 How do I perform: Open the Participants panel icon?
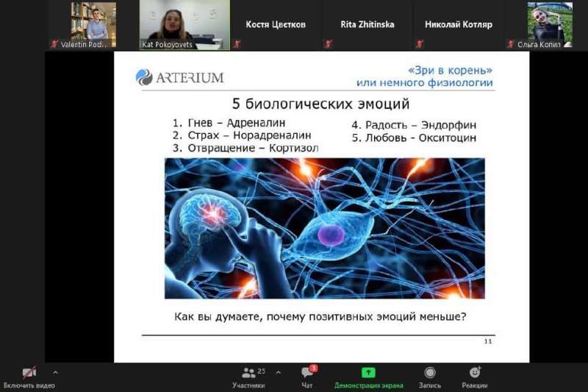click(248, 372)
